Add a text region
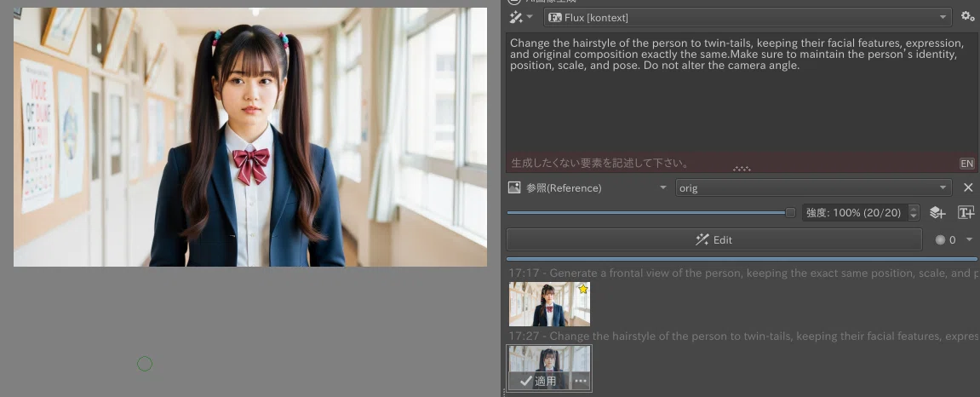980x397 pixels. [966, 213]
